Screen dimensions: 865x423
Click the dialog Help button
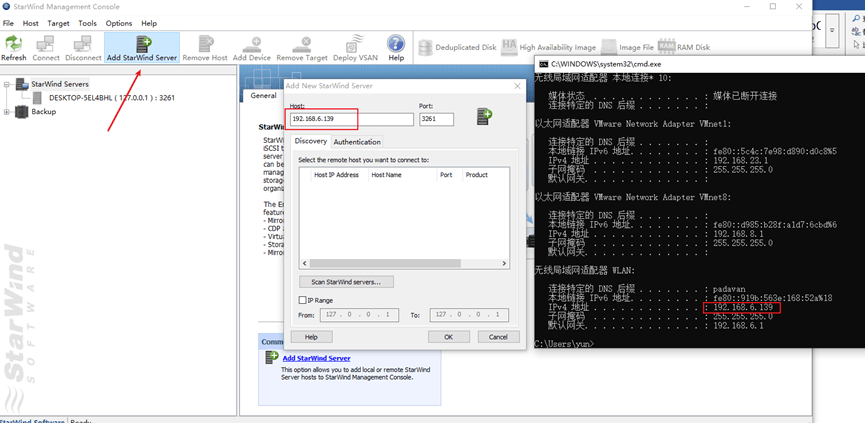tap(311, 336)
